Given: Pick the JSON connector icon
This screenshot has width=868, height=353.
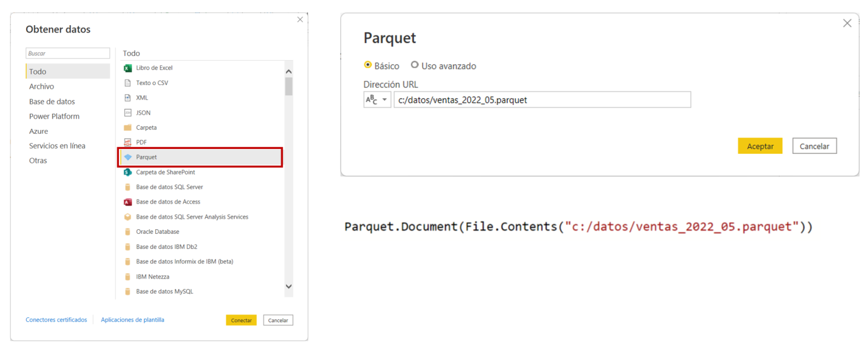Looking at the screenshot, I should point(143,113).
